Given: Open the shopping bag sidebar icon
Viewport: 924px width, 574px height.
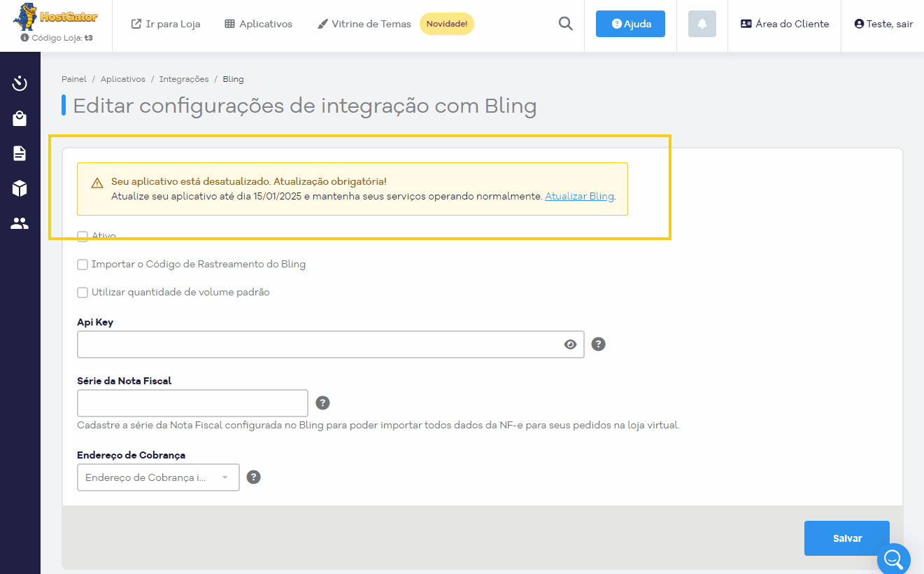Looking at the screenshot, I should pos(20,119).
